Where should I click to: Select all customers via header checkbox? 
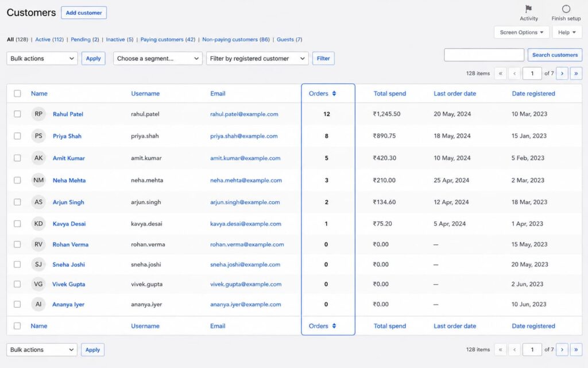pos(17,94)
